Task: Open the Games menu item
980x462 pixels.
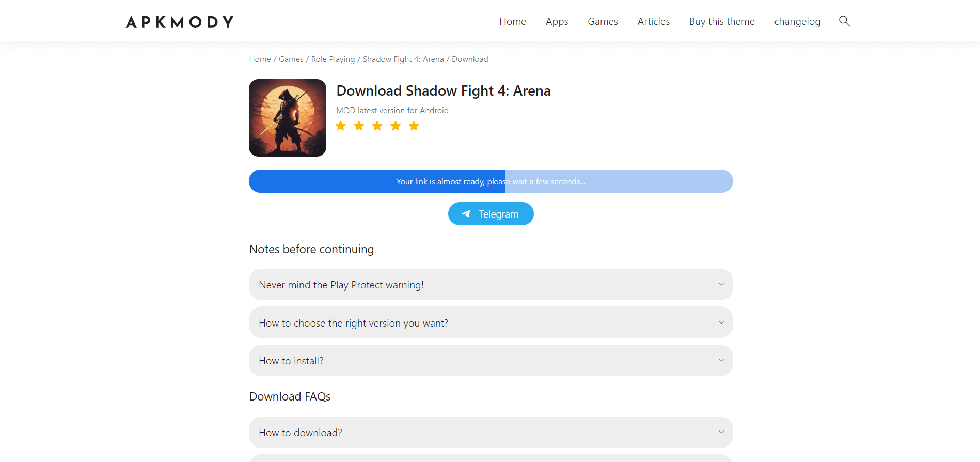Action: click(603, 21)
